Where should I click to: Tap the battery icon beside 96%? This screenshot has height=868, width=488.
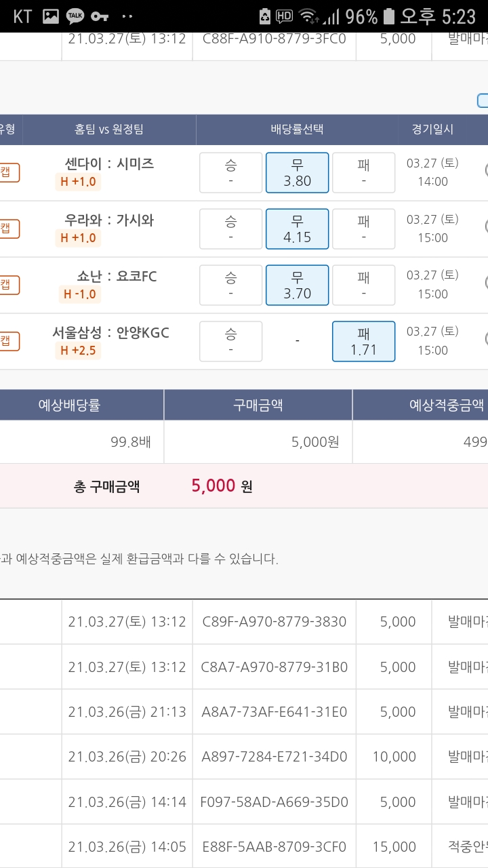(x=388, y=16)
